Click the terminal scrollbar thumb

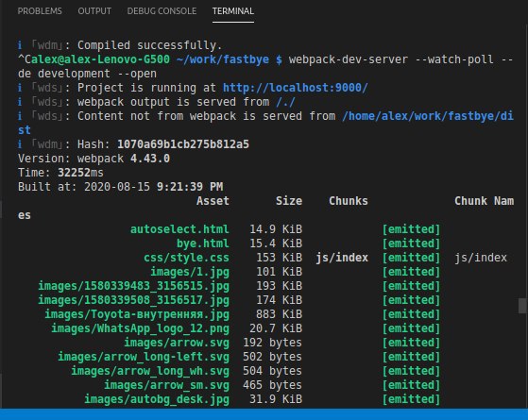tap(522, 306)
